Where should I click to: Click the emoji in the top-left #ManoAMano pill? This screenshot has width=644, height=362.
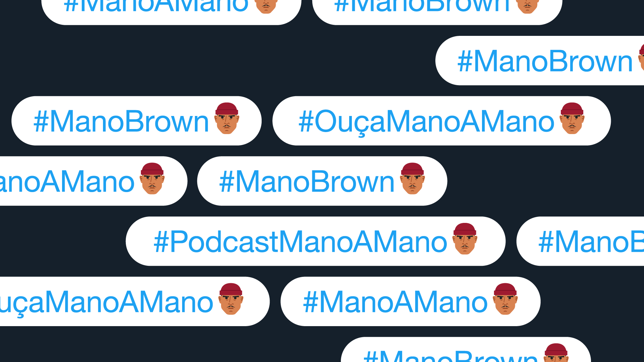click(x=266, y=6)
